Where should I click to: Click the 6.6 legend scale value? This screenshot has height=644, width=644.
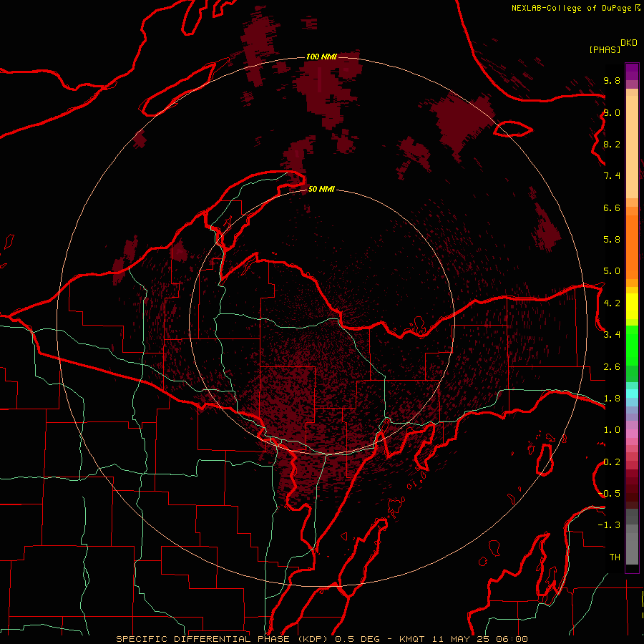point(612,208)
